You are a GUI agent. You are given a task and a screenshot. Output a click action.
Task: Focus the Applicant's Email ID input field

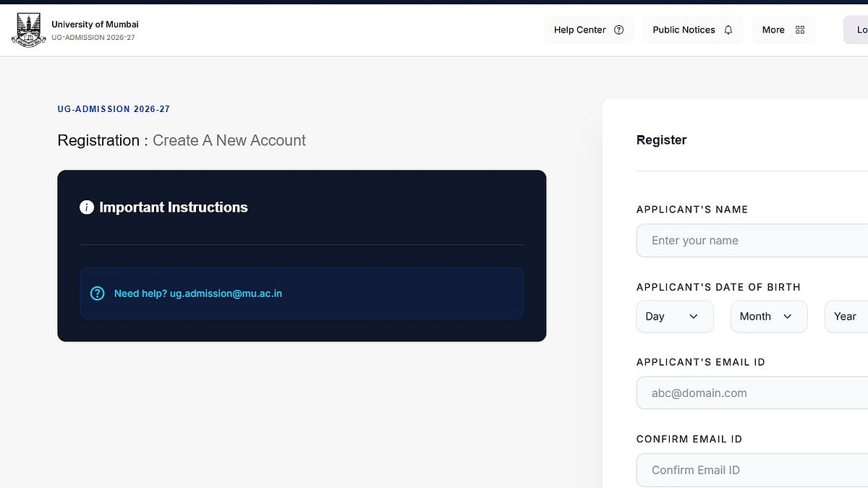752,393
